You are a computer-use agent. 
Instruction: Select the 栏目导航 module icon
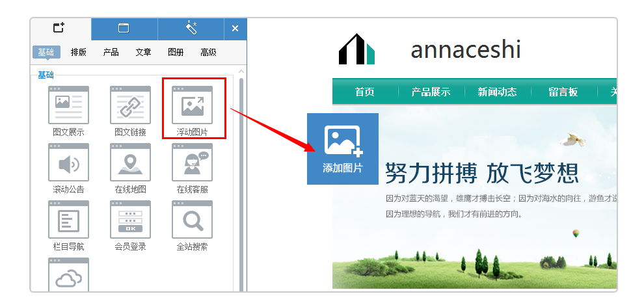(68, 220)
